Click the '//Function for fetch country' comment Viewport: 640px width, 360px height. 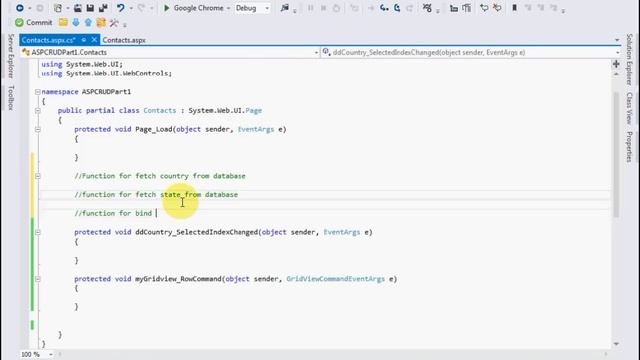point(160,176)
